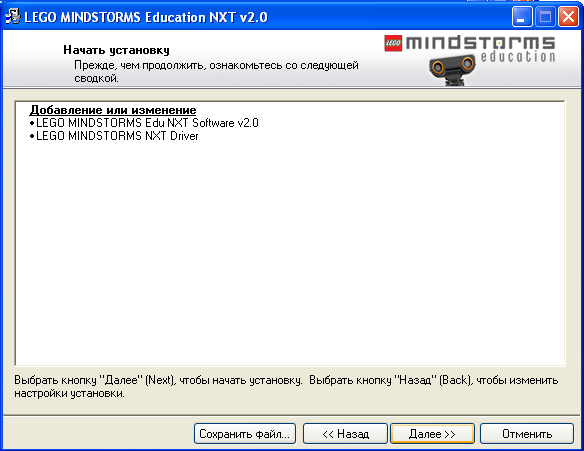Image resolution: width=584 pixels, height=451 pixels.
Task: Select "LEGO MINDSTORMS Edu NXT Software v2.0" line
Action: coord(144,123)
